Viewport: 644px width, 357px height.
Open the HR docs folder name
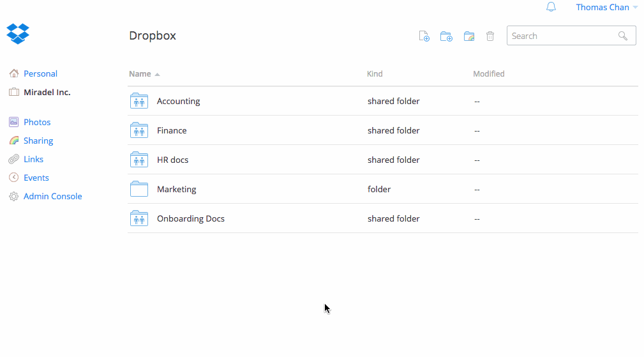tap(172, 160)
